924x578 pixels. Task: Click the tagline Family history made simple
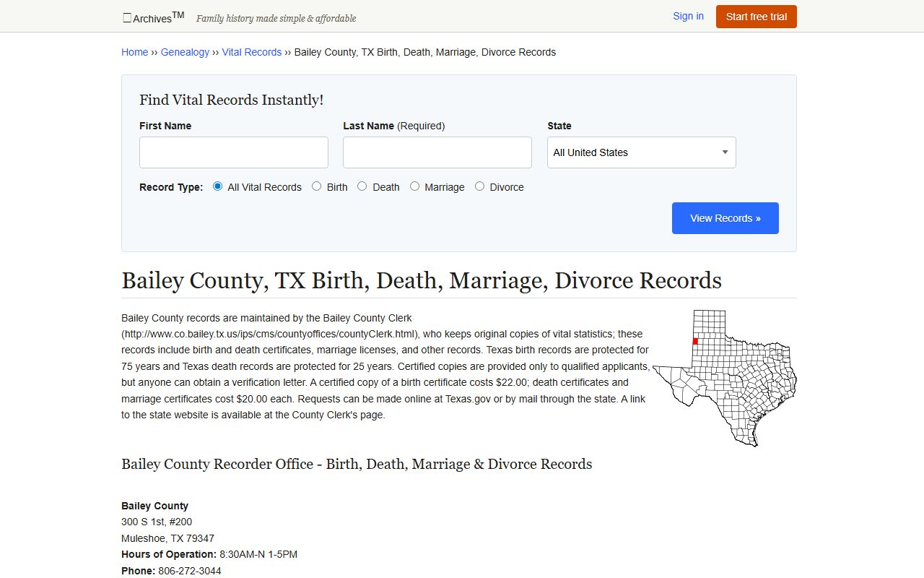click(x=276, y=18)
